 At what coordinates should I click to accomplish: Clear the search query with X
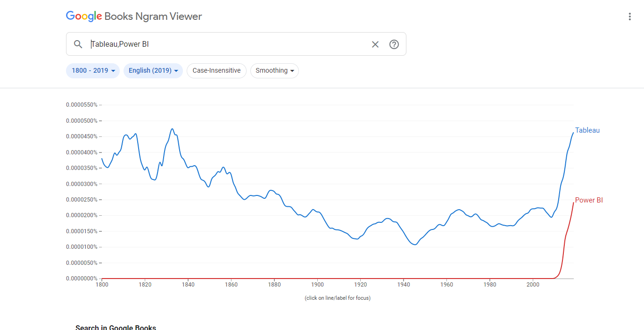(x=375, y=44)
